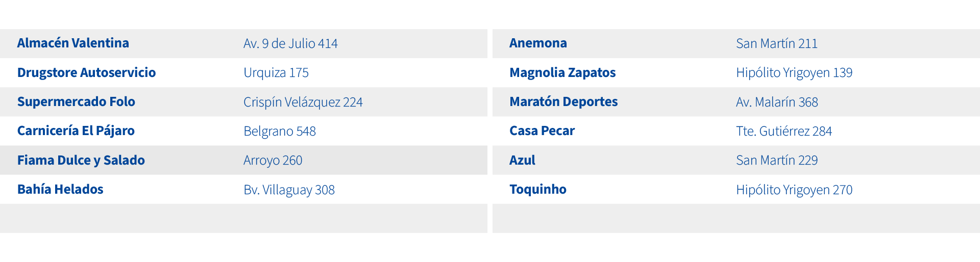Click the Belgrano 548 address text
The image size is (980, 262).
click(280, 132)
